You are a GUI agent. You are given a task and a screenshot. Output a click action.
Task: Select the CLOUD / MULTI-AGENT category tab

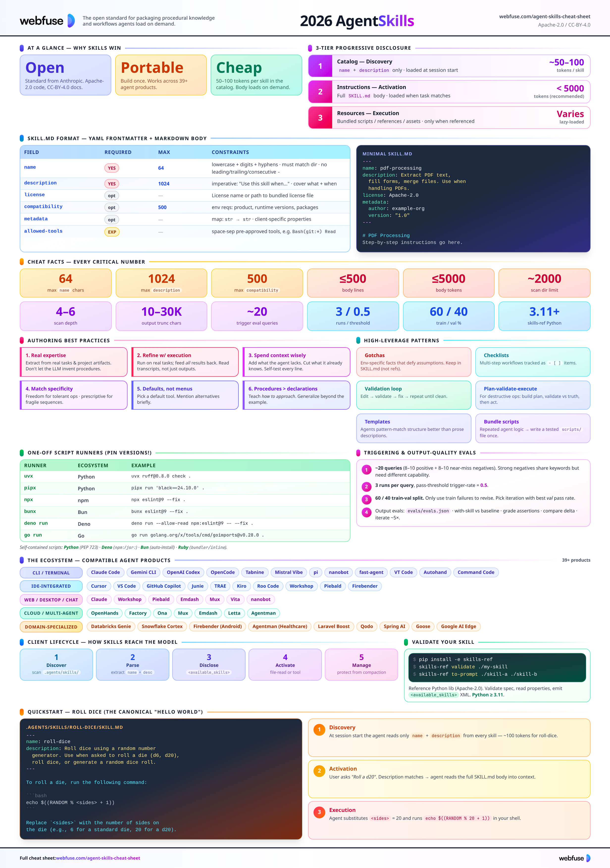(x=51, y=613)
